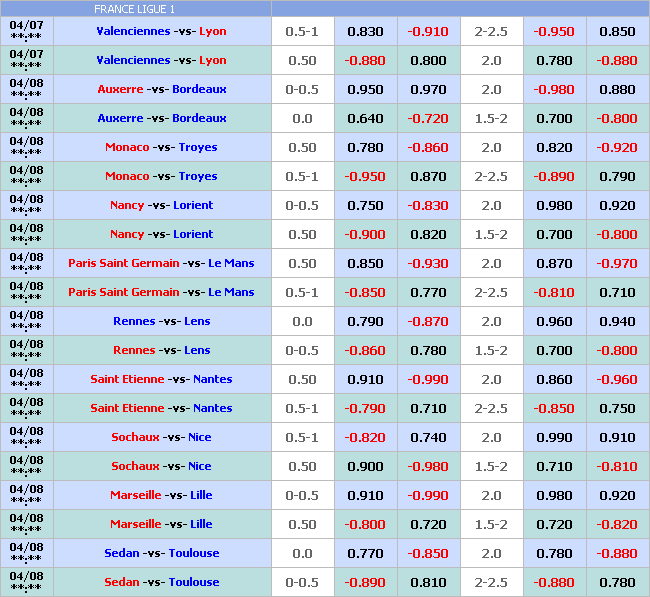Pick the -0.970 over/under odds value
This screenshot has height=597, width=650.
[617, 263]
